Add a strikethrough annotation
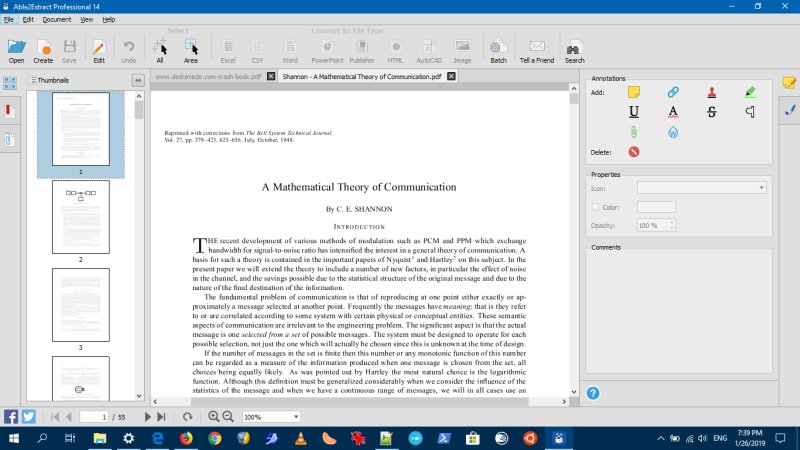The image size is (800, 450). (x=712, y=112)
